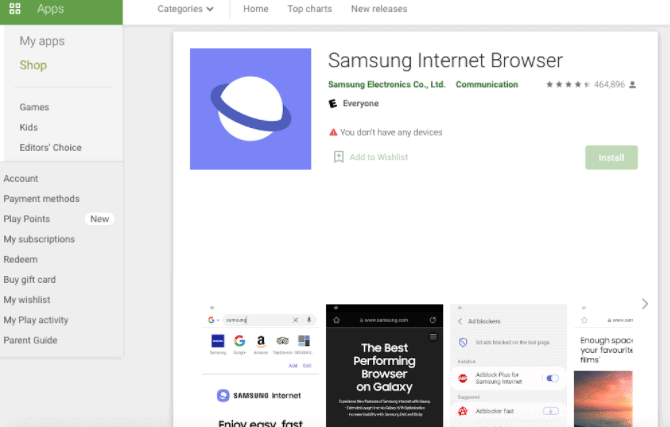Open New releases tab

[x=379, y=9]
